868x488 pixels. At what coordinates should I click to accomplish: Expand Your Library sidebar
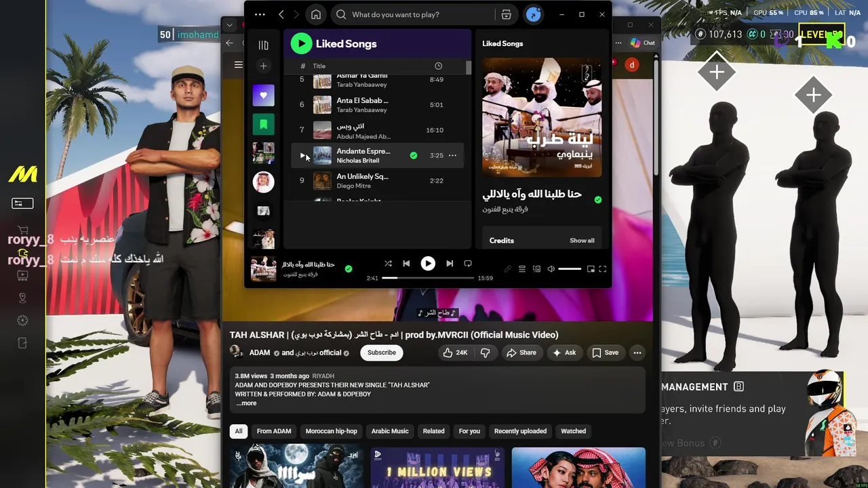[x=264, y=45]
